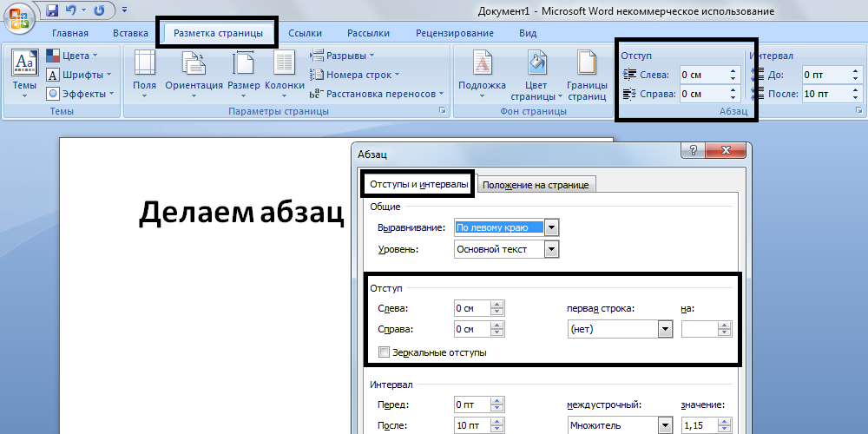Open the Номера строк menu
The width and height of the screenshot is (868, 434).
point(354,75)
